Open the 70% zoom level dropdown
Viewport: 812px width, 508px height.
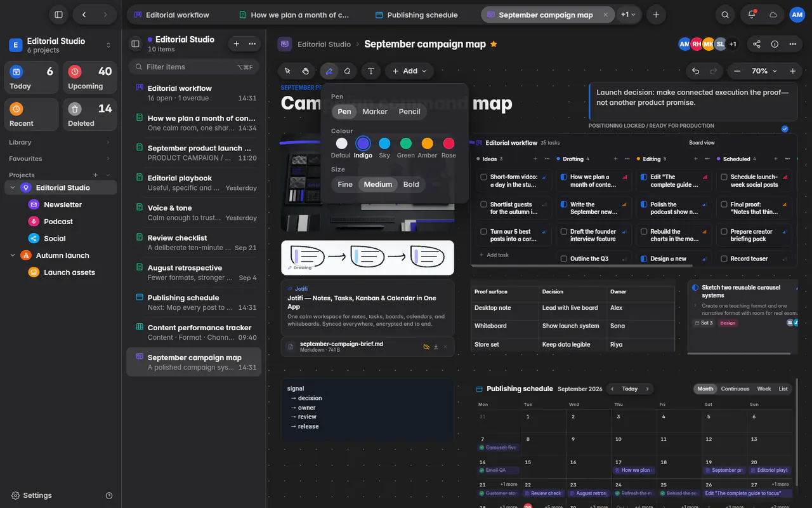764,71
